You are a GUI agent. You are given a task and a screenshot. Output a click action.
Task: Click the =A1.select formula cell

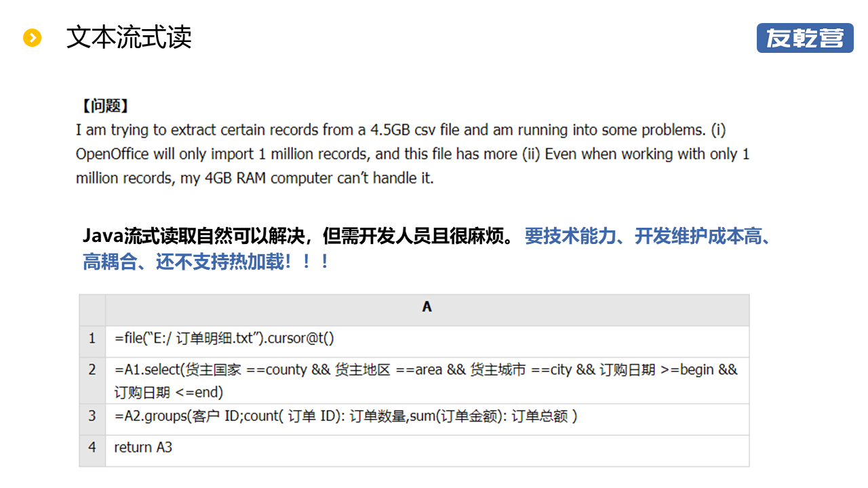(x=427, y=380)
